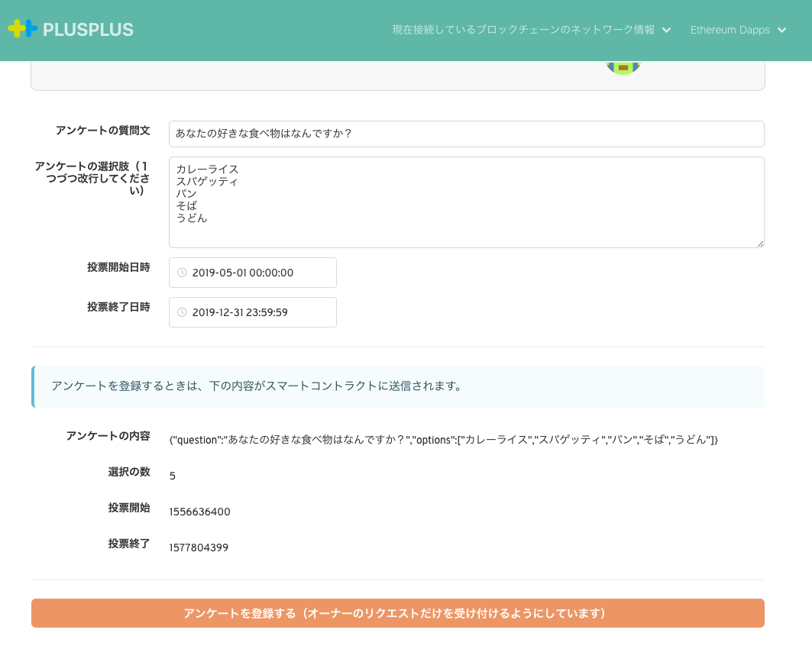812x662 pixels.
Task: Open the voting end datetime picker
Action: click(x=253, y=312)
